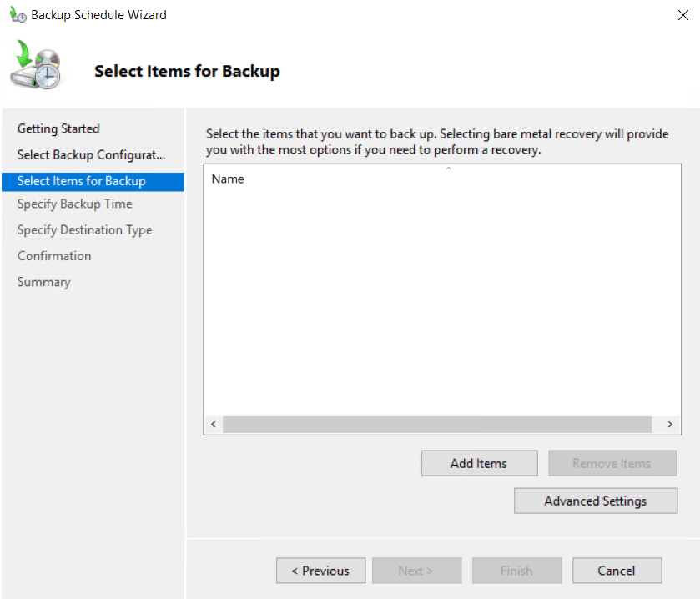Sort the list by the Name column header
Image resolution: width=700 pixels, height=599 pixels.
tap(228, 179)
